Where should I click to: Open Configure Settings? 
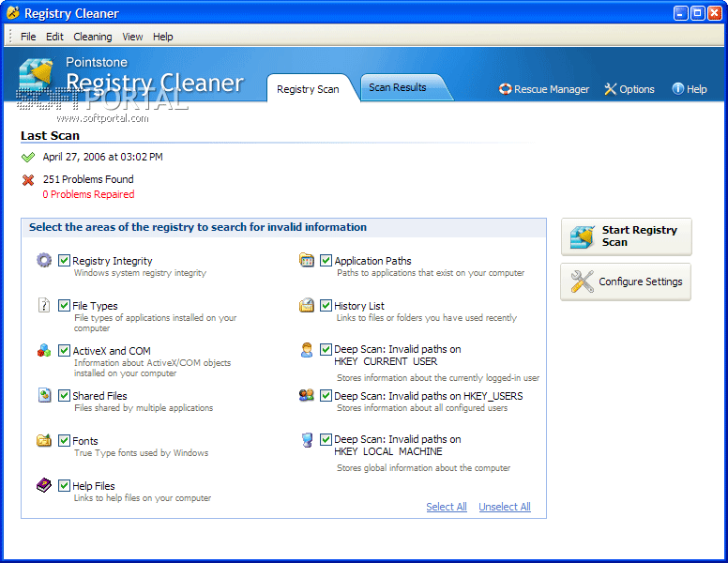coord(626,281)
